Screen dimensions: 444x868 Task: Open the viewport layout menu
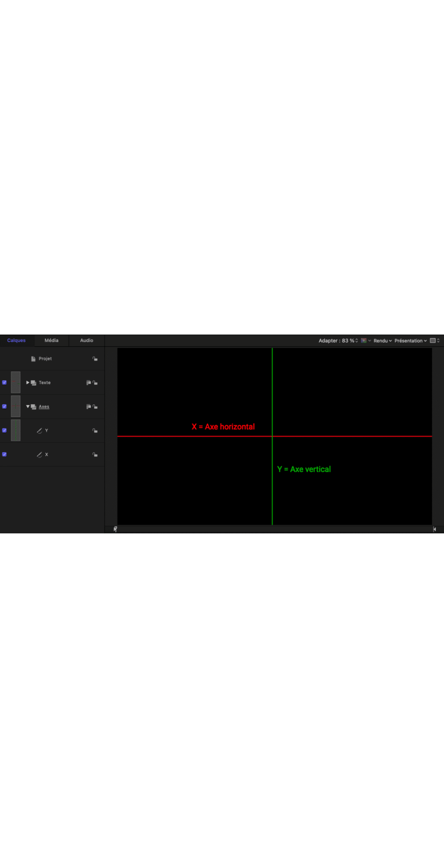[x=434, y=341]
